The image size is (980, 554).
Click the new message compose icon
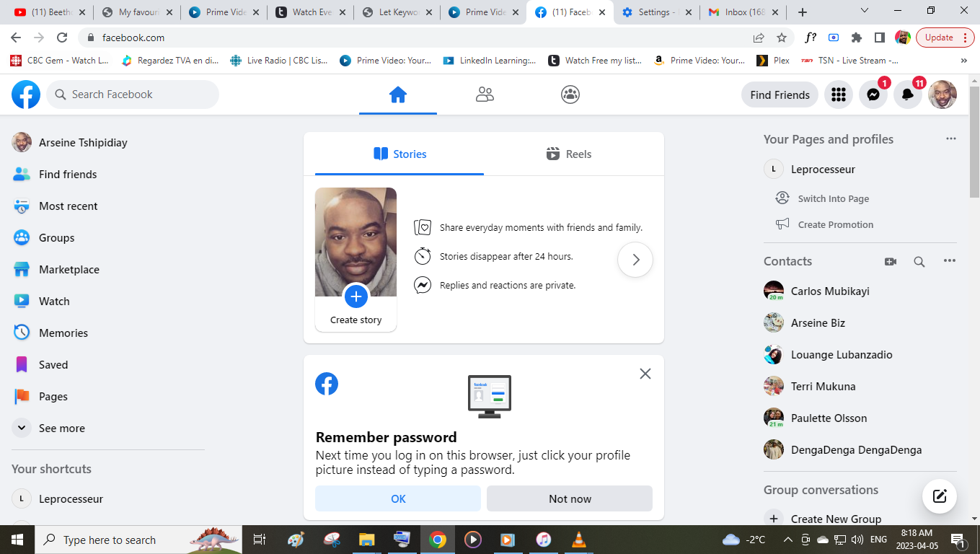click(x=939, y=496)
